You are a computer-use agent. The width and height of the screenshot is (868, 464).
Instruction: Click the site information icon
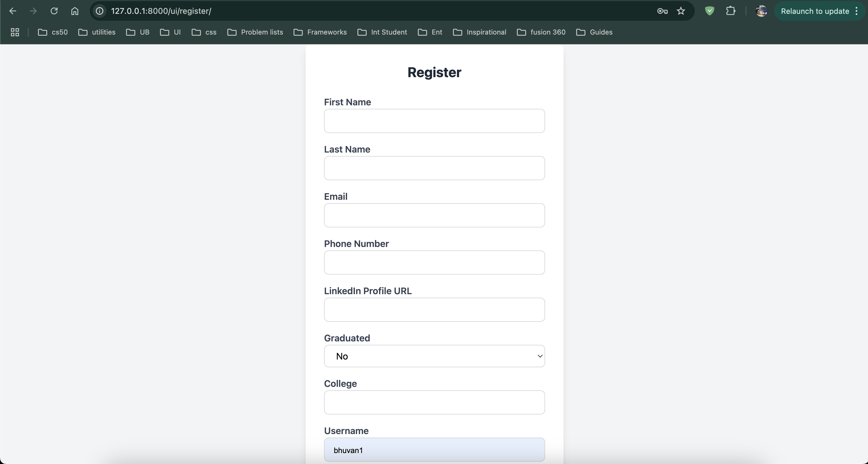[x=99, y=11]
